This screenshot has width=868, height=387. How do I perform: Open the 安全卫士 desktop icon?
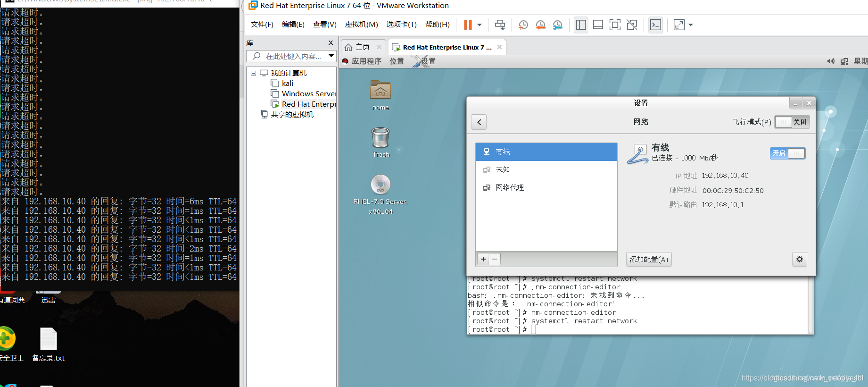tap(8, 345)
